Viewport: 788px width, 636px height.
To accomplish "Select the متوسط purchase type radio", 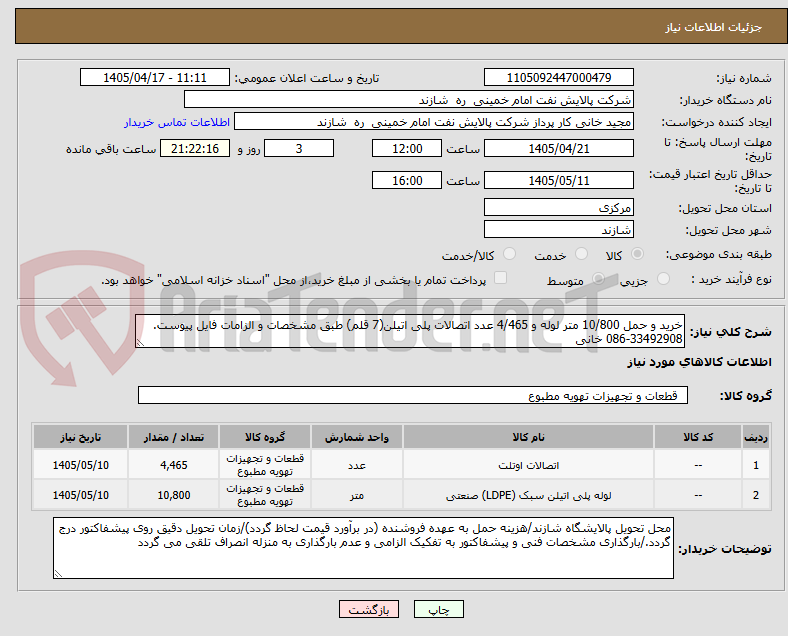I will [x=598, y=278].
